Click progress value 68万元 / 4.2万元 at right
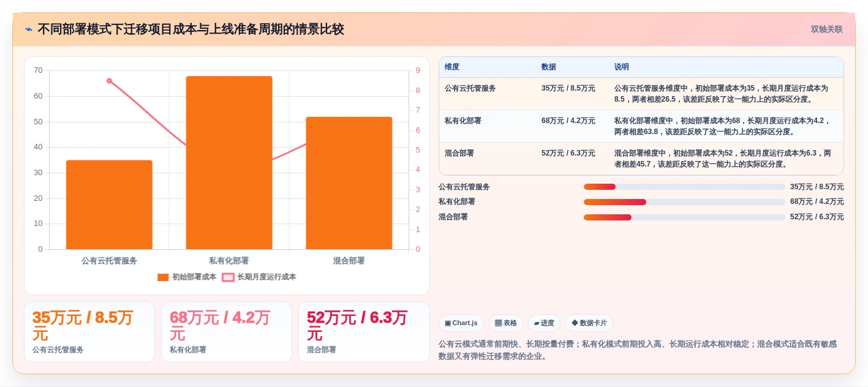868x387 pixels. (x=817, y=202)
